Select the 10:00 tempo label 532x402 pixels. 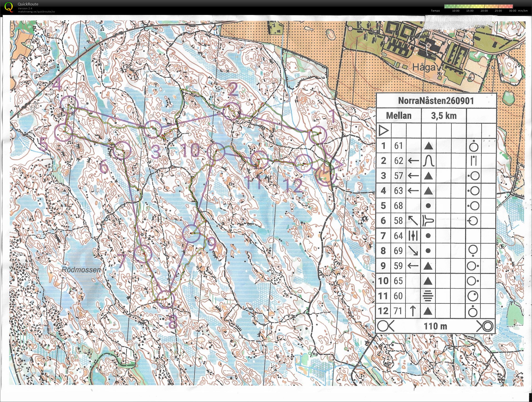456,11
